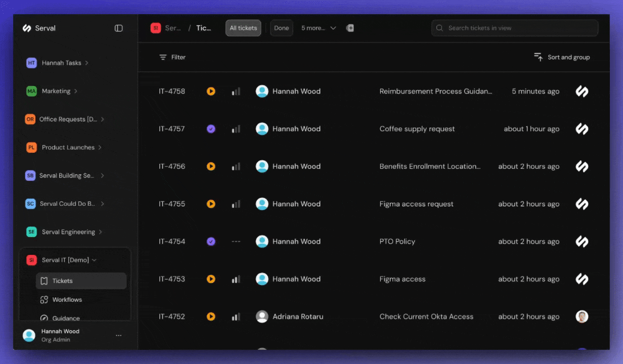Open the Hannah Wood account options menu

tap(118, 335)
